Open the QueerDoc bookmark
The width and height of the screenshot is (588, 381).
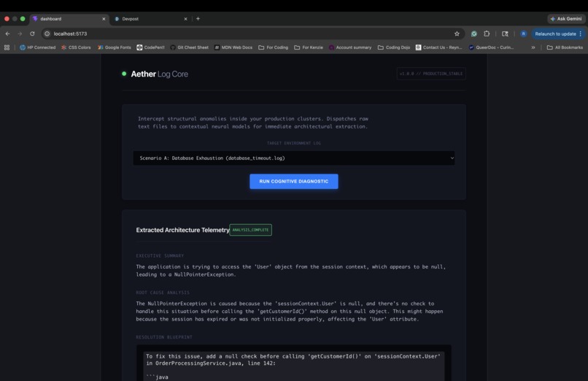click(x=491, y=47)
